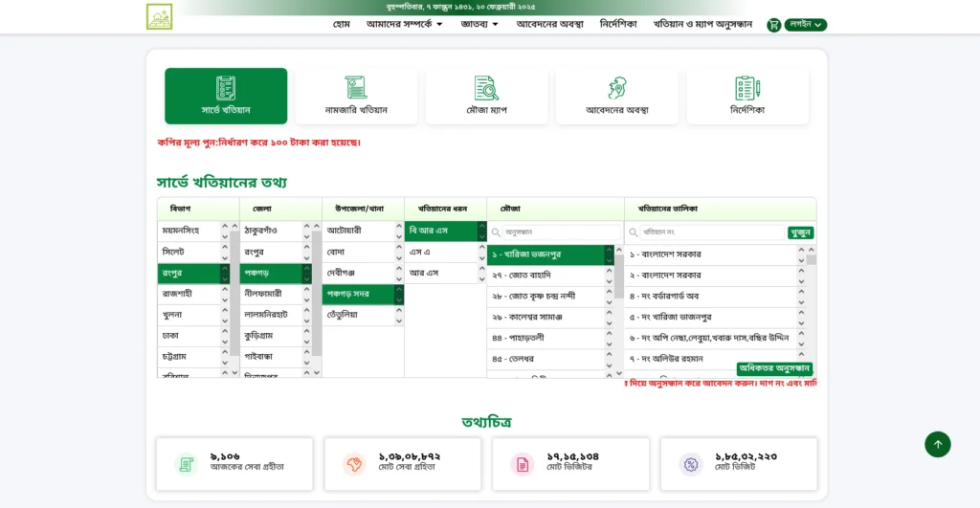Click the খুঁজুন search button
The height and width of the screenshot is (508, 980).
[801, 232]
